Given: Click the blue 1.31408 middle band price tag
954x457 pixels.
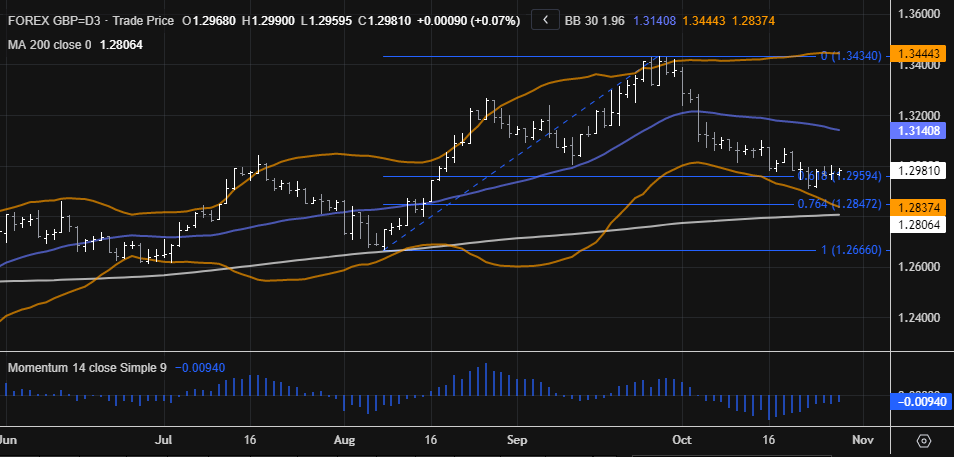Looking at the screenshot, I should [921, 130].
